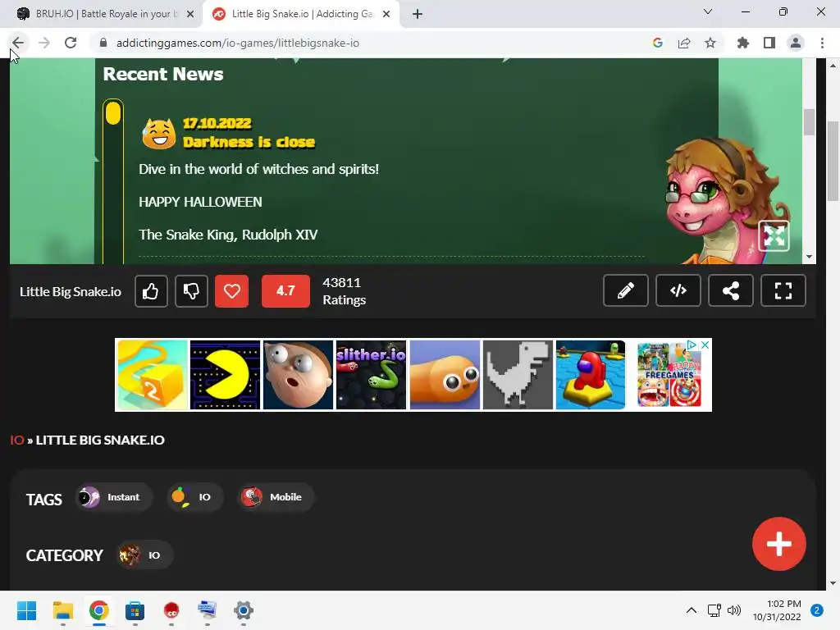Click the share page icon in address bar
The width and height of the screenshot is (840, 630).
pyautogui.click(x=684, y=43)
